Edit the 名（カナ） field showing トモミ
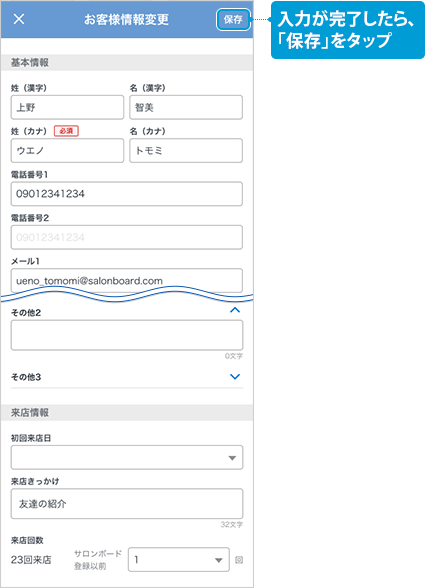The width and height of the screenshot is (440, 588). 186,151
